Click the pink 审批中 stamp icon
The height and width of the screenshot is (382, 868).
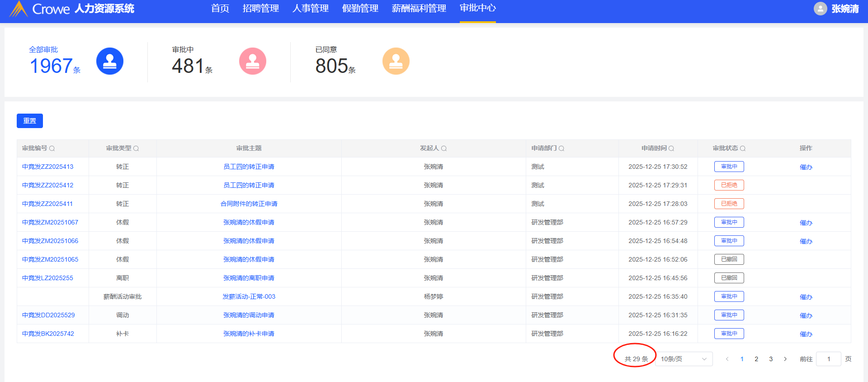click(x=253, y=61)
